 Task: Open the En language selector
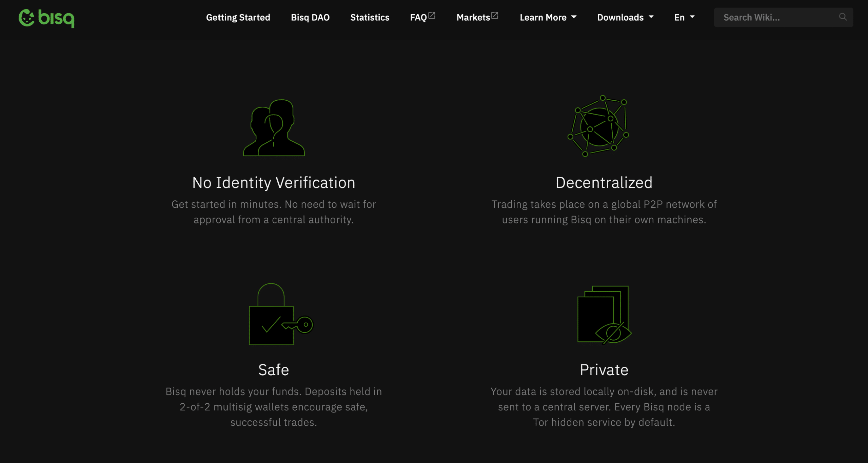684,17
